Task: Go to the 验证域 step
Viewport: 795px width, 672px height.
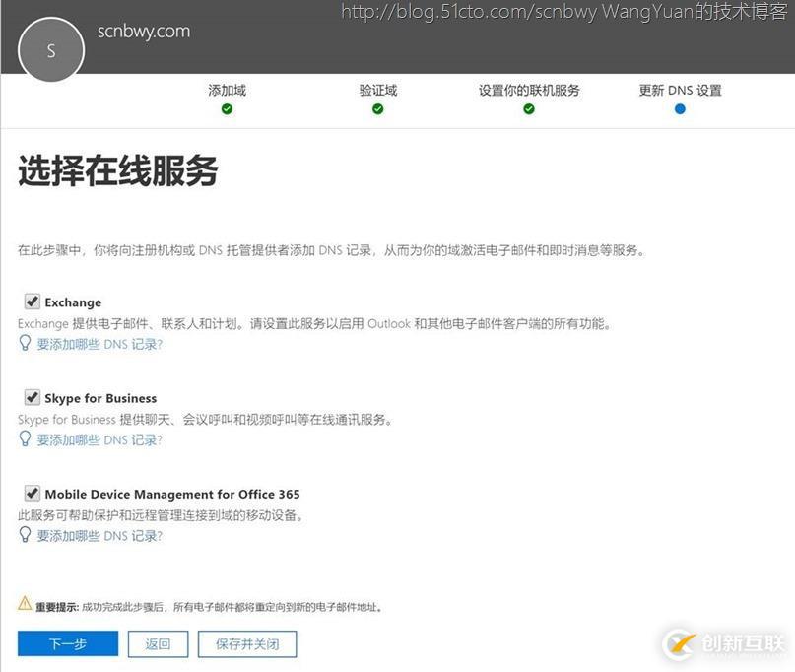Action: pyautogui.click(x=378, y=91)
